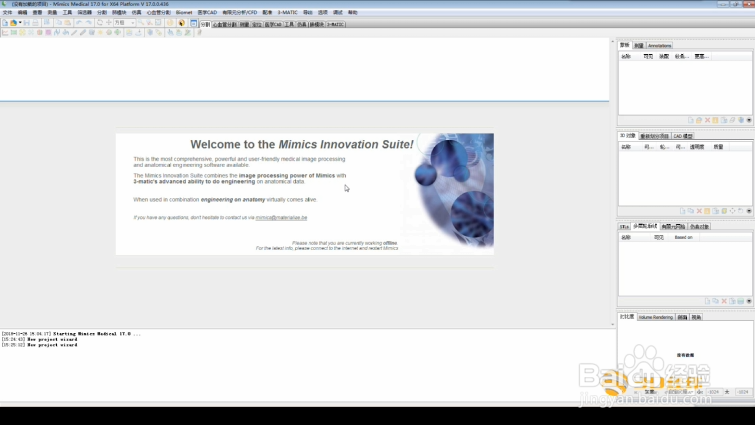The height and width of the screenshot is (425, 755).
Task: Click the down arrow of view scrollbar
Action: (612, 324)
